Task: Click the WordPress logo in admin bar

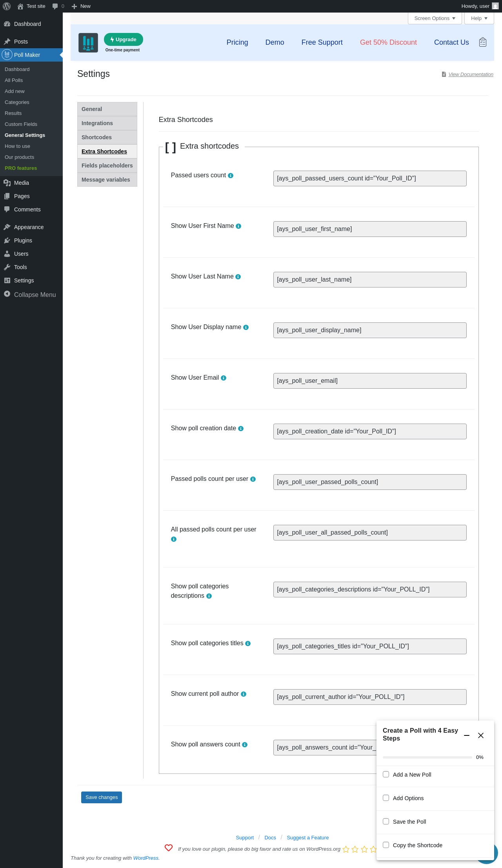Action: tap(7, 6)
